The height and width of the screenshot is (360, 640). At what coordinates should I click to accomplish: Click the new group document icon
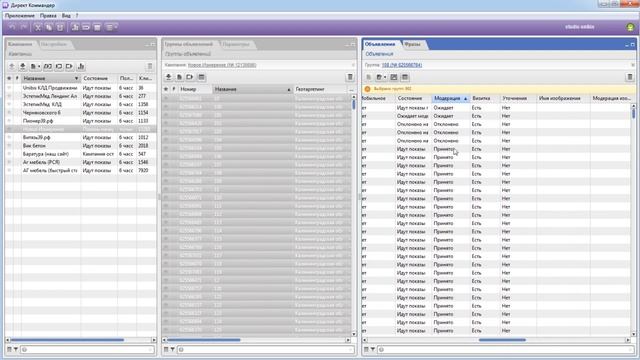[x=179, y=77]
